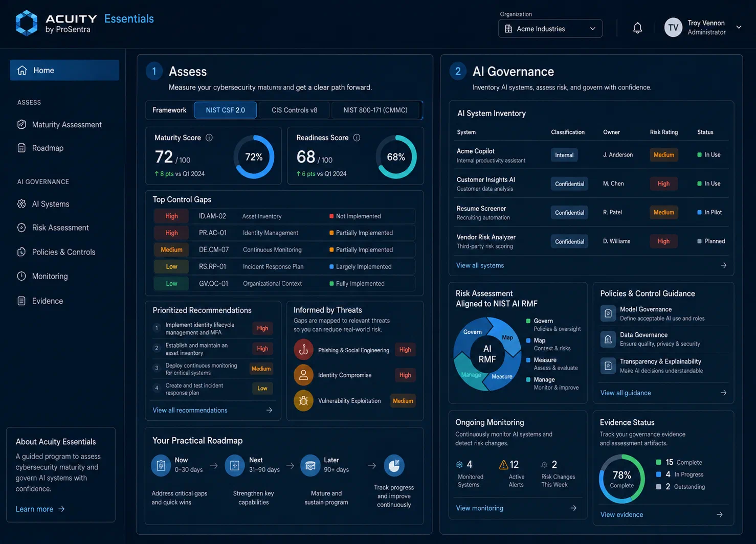
Task: Select the NIST CSF 2.0 framework tab
Action: [x=226, y=110]
